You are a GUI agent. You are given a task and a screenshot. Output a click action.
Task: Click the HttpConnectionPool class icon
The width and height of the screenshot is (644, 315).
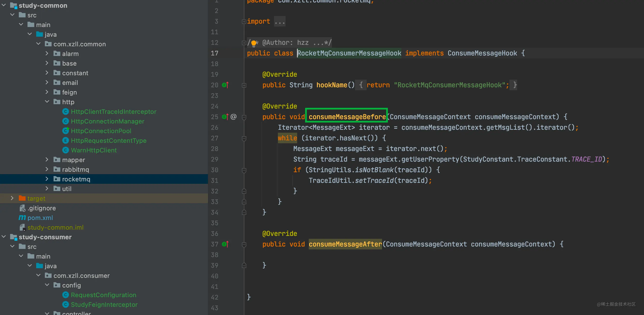point(66,131)
